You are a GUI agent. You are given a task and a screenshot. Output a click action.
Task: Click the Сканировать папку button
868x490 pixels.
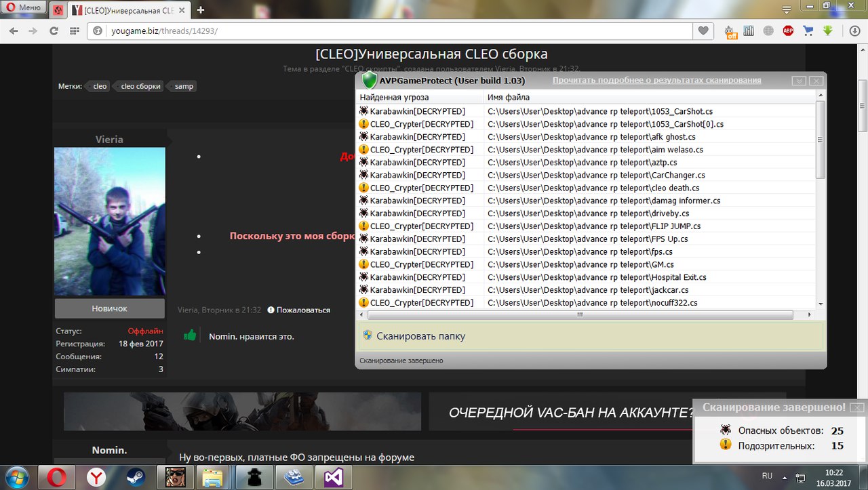591,336
